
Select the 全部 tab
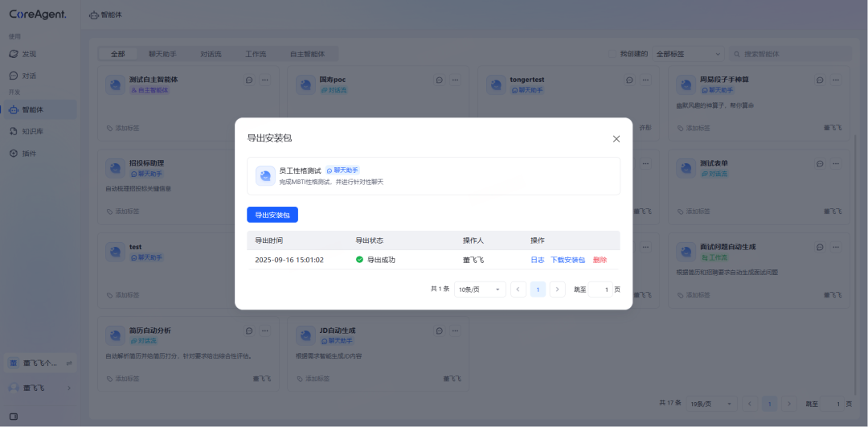point(117,54)
